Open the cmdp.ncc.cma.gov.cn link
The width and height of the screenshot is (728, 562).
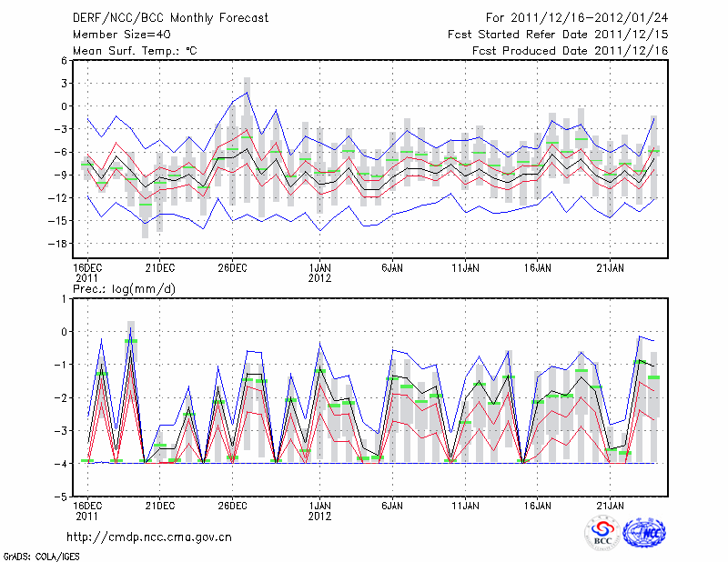tap(149, 537)
